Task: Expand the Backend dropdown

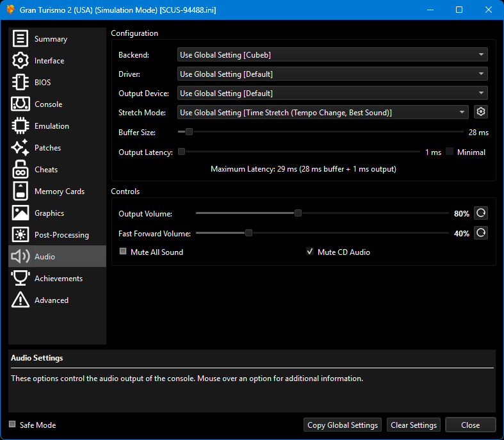Action: [x=332, y=55]
